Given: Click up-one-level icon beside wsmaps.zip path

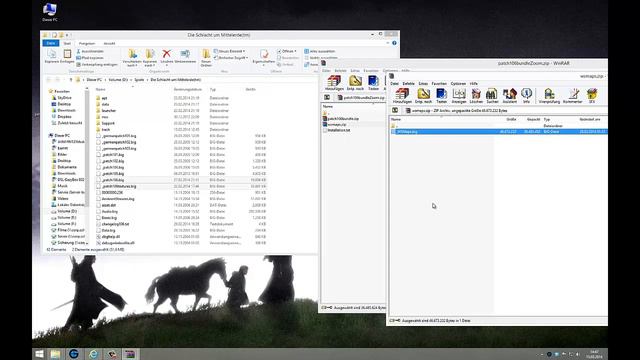Looking at the screenshot, I should 395,110.
